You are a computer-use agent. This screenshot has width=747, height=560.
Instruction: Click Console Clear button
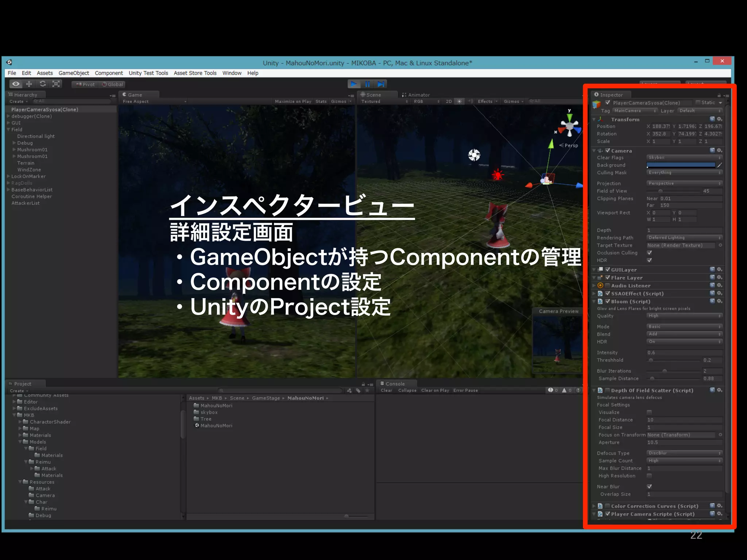click(x=386, y=390)
